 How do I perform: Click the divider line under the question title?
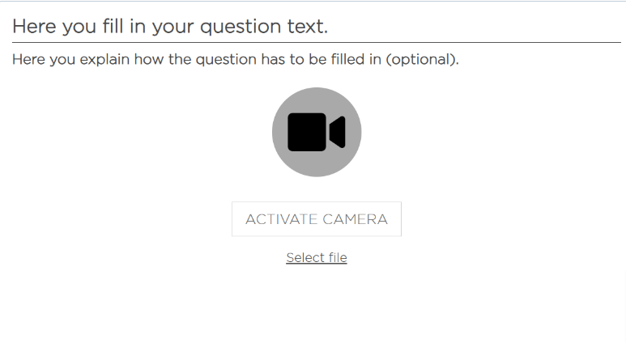pyautogui.click(x=317, y=42)
